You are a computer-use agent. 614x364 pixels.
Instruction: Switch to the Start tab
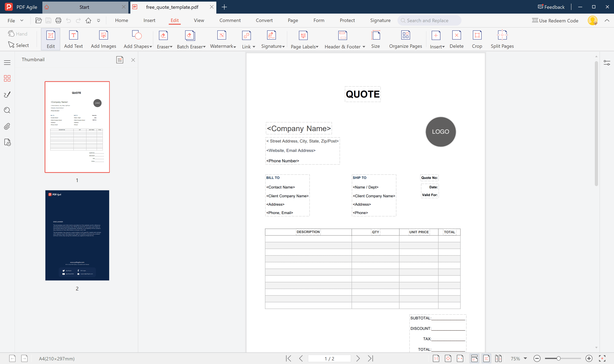tap(84, 7)
